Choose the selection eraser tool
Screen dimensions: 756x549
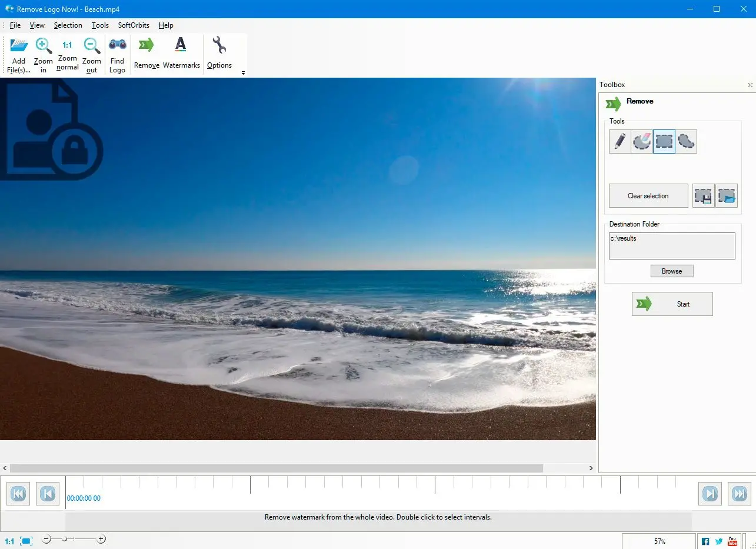tap(642, 142)
